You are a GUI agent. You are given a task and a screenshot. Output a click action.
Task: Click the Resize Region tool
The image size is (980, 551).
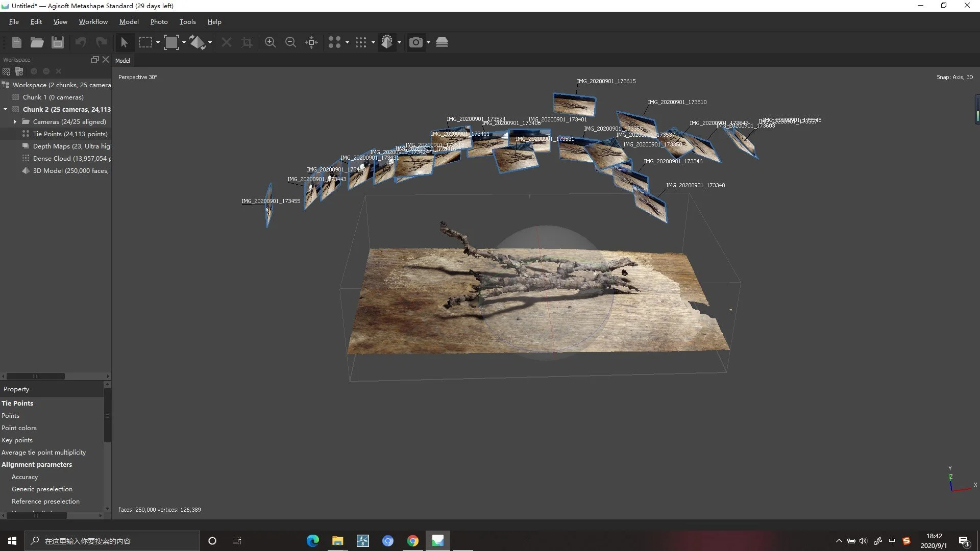[x=171, y=42]
